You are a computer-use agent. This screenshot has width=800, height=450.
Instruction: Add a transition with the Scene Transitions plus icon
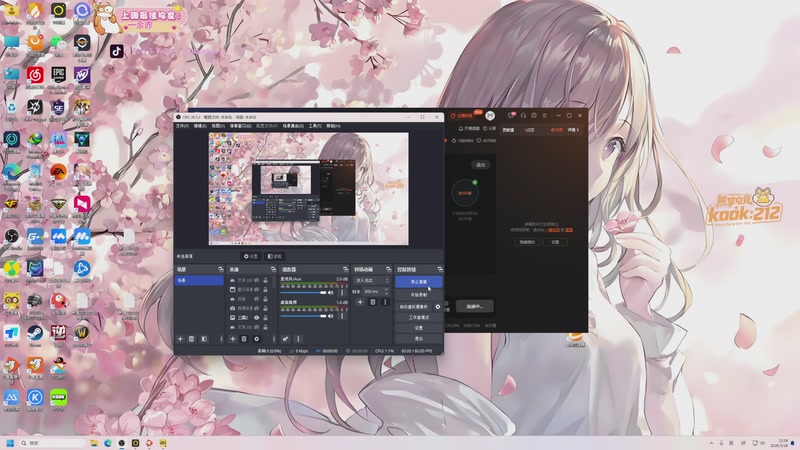[x=360, y=302]
